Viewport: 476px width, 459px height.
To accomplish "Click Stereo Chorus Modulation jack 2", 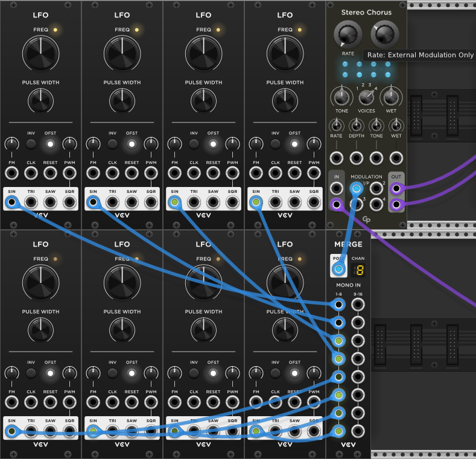I will click(x=376, y=189).
